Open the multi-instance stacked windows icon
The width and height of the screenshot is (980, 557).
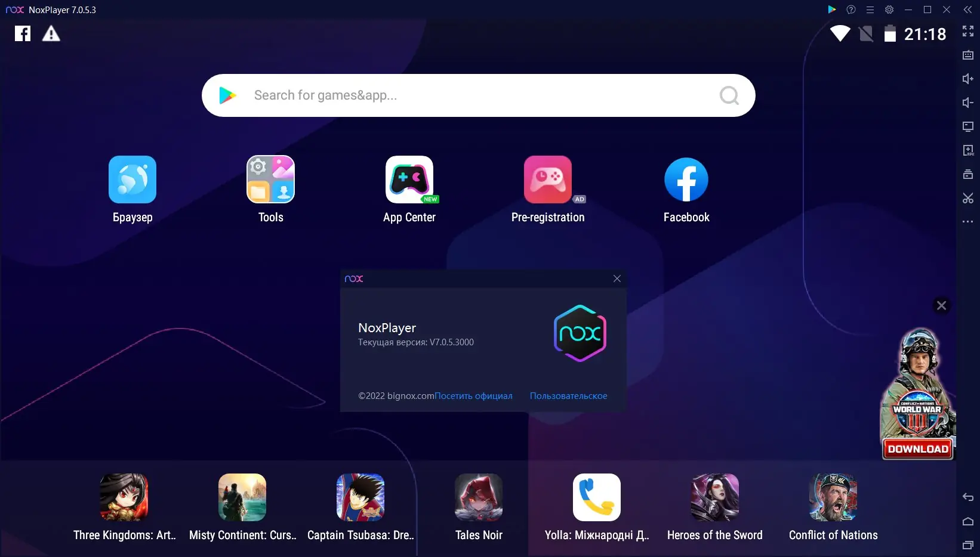tap(968, 174)
